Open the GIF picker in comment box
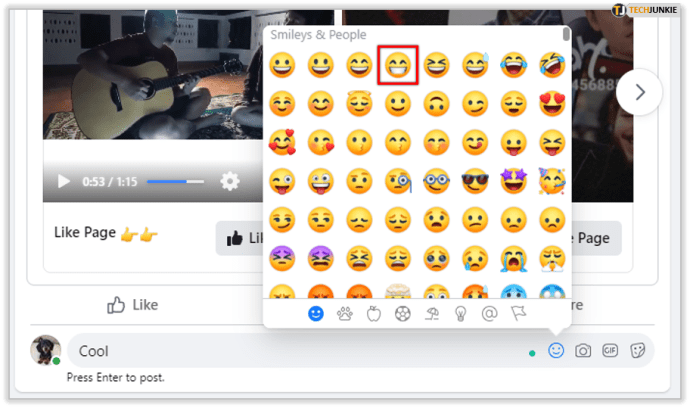Screen dimensions: 690x408 610,350
